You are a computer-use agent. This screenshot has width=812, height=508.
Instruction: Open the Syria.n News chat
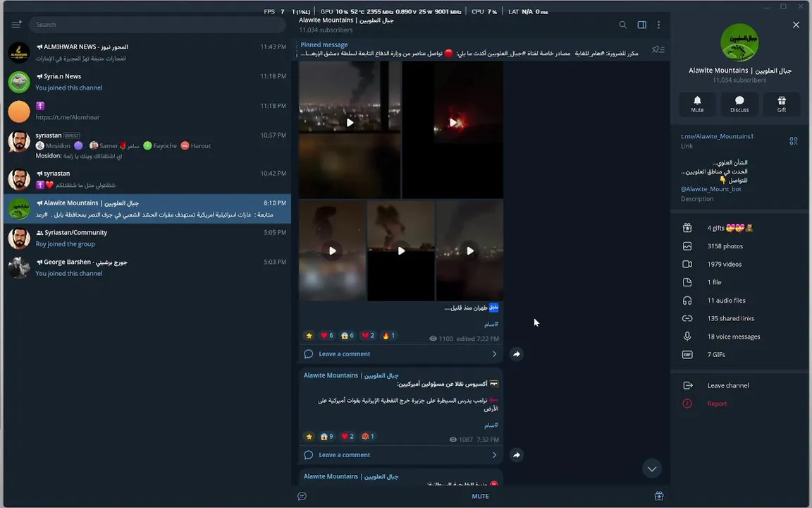point(147,82)
